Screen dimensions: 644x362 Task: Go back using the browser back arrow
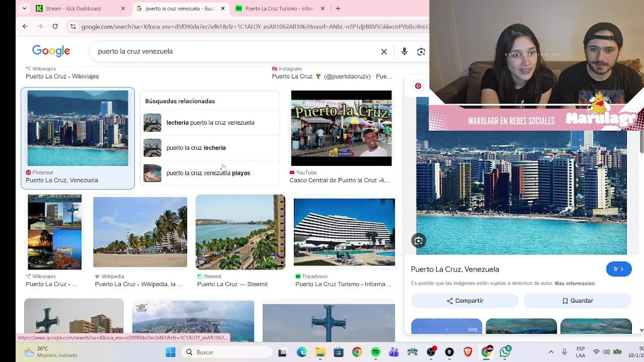[25, 26]
